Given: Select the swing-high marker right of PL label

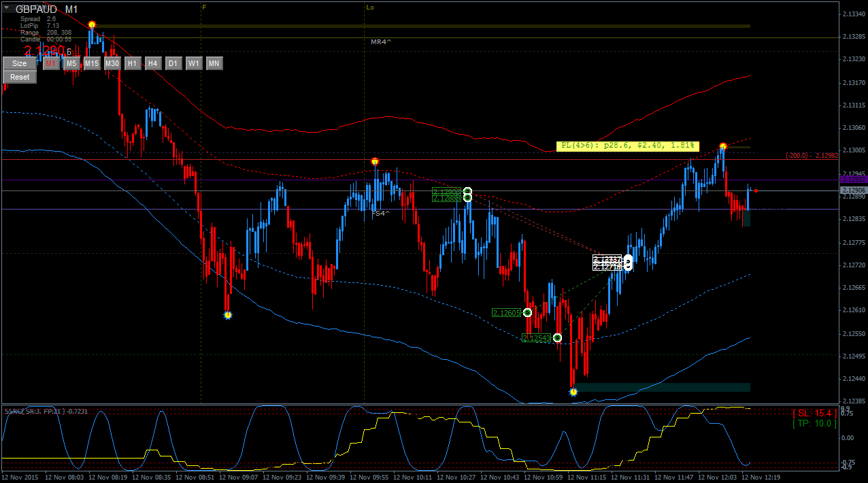Looking at the screenshot, I should 723,146.
